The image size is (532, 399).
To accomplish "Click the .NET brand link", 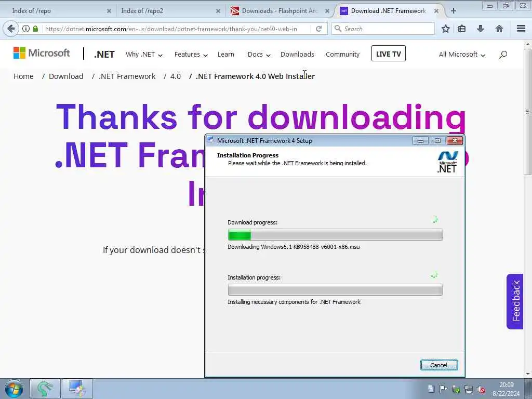I will [104, 54].
